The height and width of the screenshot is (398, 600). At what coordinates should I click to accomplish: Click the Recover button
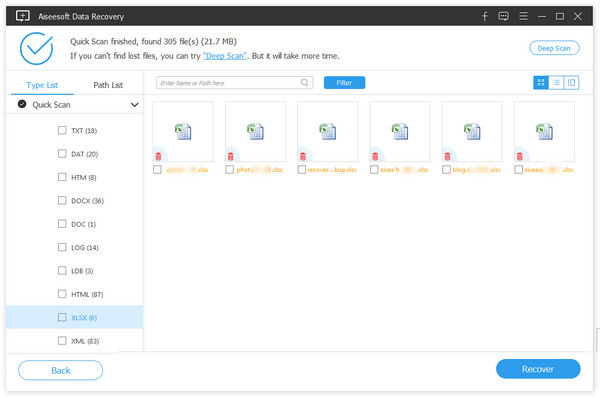(538, 369)
